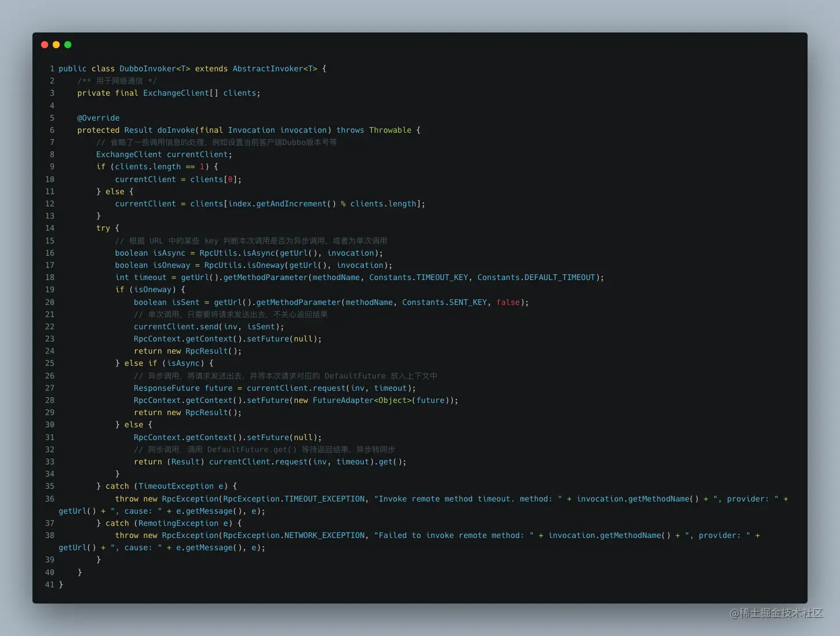
Task: Click the green maximize dot
Action: tap(68, 45)
